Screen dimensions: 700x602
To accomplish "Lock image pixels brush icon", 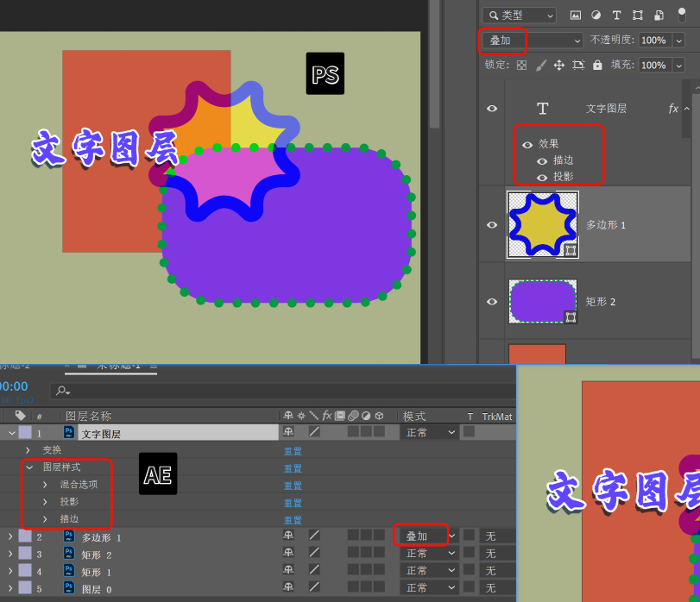I will coord(540,66).
